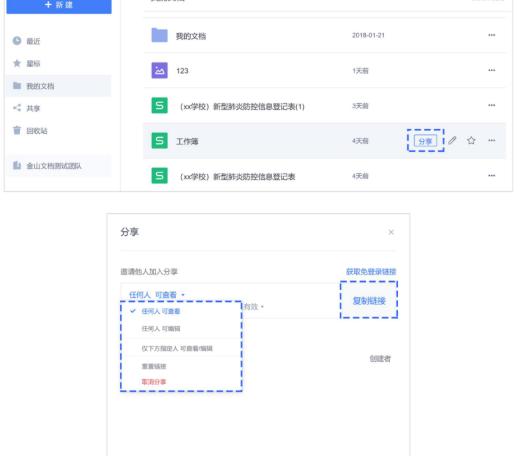The height and width of the screenshot is (456, 531).
Task: Open the 我的文档 folder name in the list
Action: pos(191,36)
